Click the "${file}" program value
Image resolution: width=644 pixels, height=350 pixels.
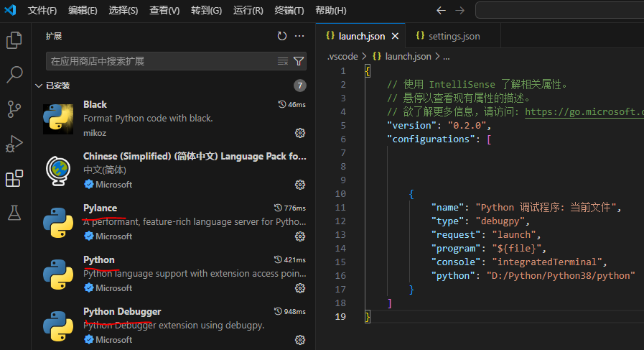pyautogui.click(x=517, y=249)
